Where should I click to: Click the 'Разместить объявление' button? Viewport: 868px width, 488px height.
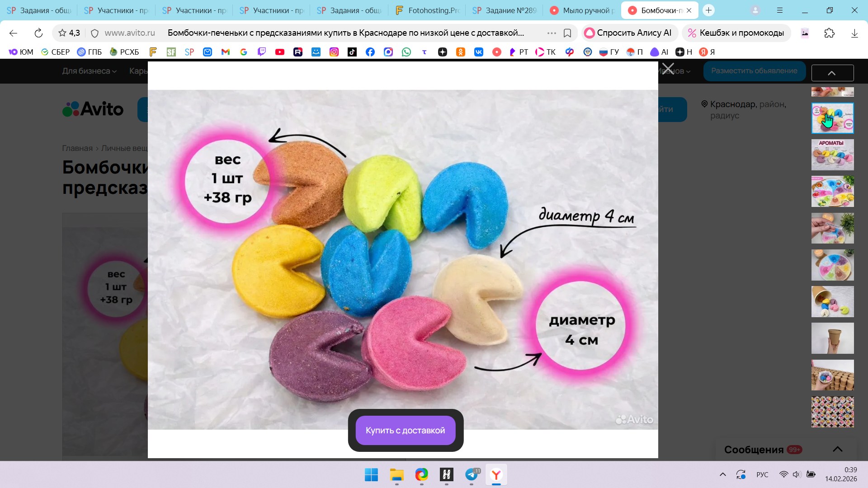754,71
